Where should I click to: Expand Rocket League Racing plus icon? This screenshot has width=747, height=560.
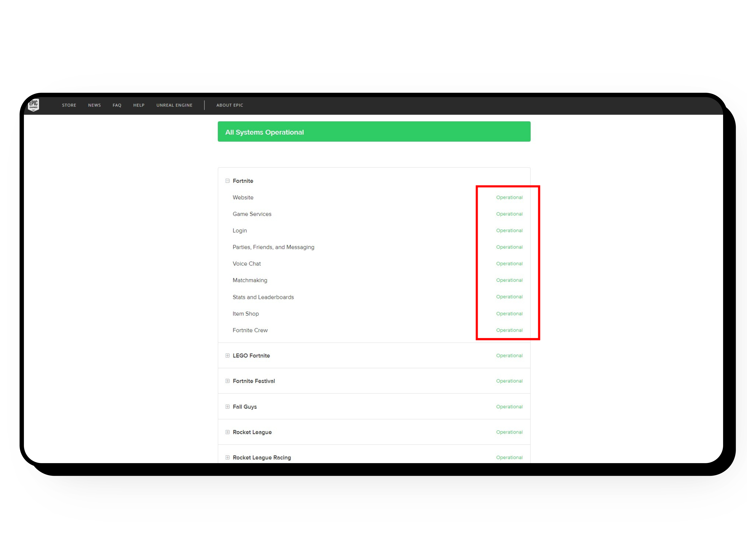(227, 457)
